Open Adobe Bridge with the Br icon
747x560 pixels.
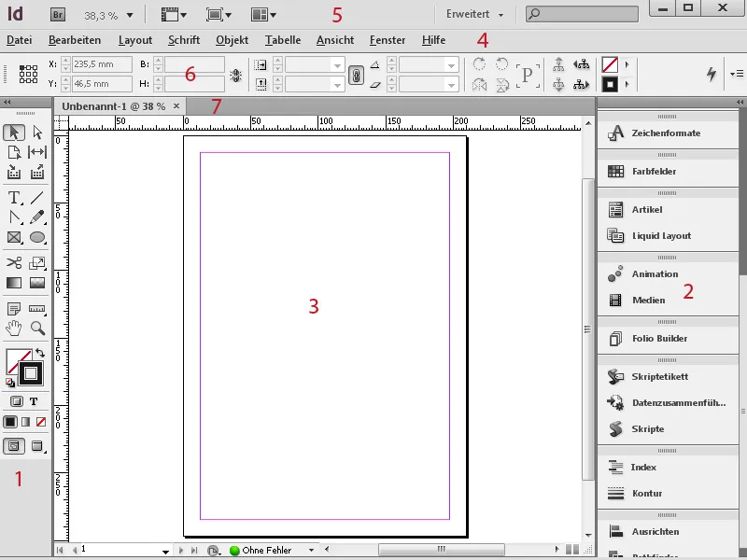click(57, 14)
